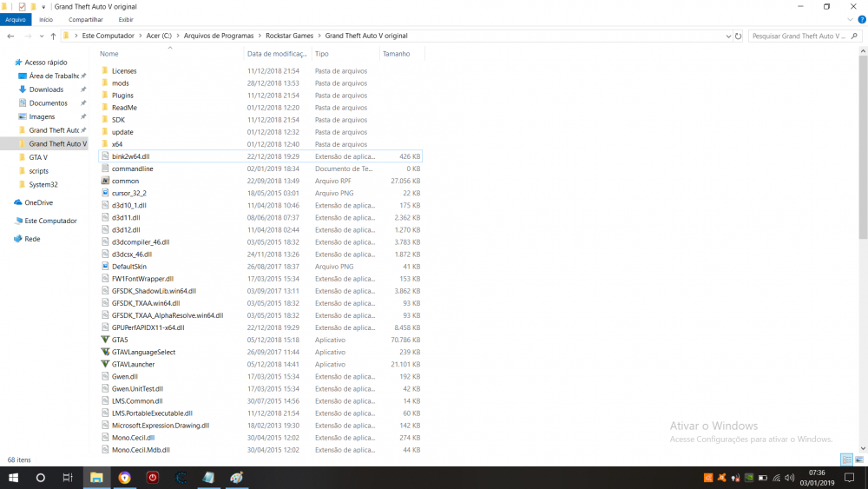Open the Compartilhar ribbon tab
The image size is (868, 489).
(86, 19)
